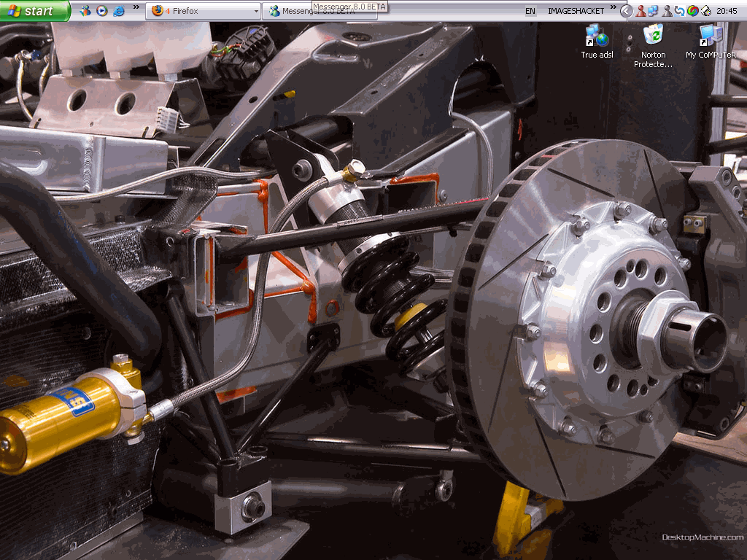Switch to Messenger 8.0 BETA taskbar button
The height and width of the screenshot is (560, 747).
tap(320, 10)
